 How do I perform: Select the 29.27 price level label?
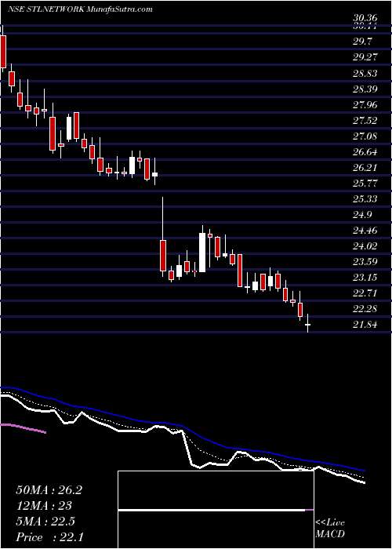(365, 57)
